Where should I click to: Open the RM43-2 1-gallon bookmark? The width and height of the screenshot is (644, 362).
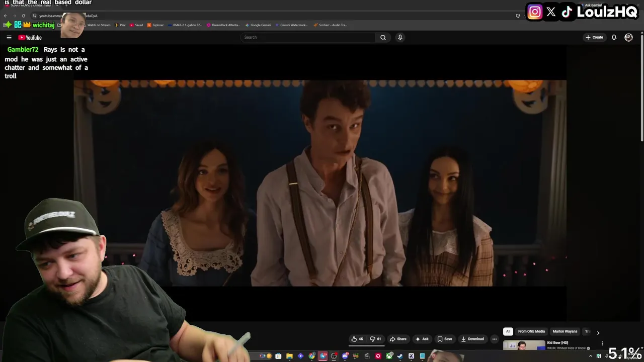(x=185, y=25)
